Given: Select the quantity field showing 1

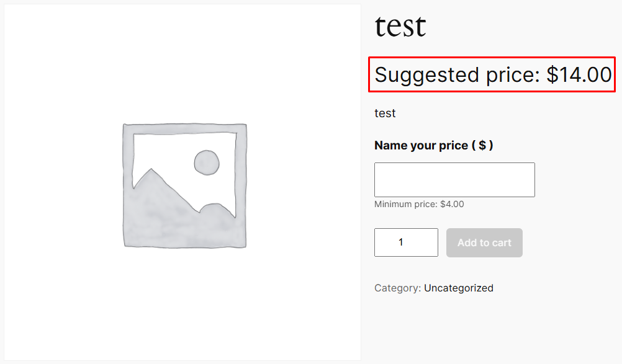Looking at the screenshot, I should (406, 242).
